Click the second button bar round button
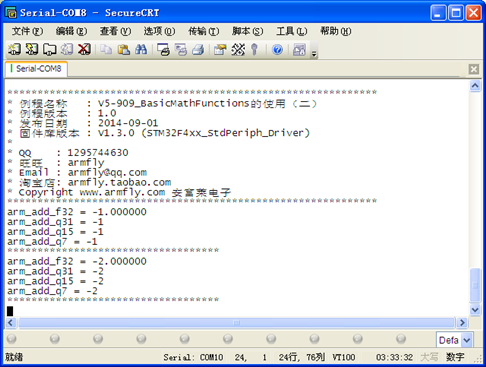 click(x=55, y=339)
